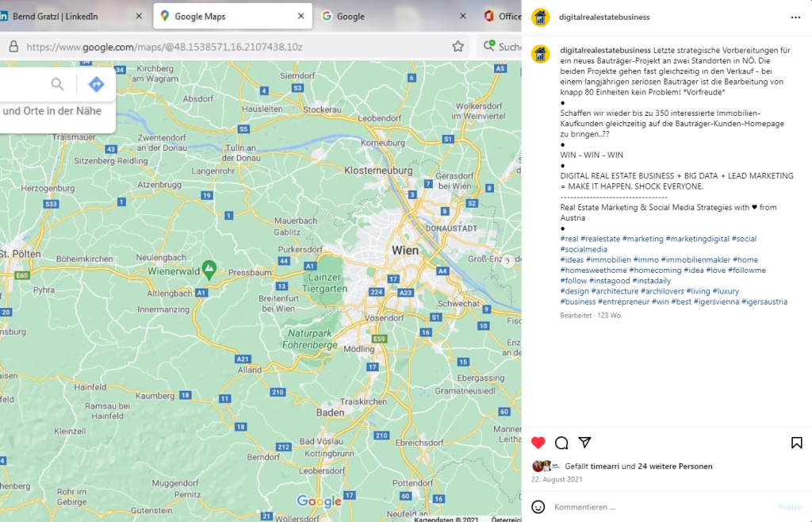Click the Wienerwald green park marker
This screenshot has height=522, width=812.
pos(209,269)
